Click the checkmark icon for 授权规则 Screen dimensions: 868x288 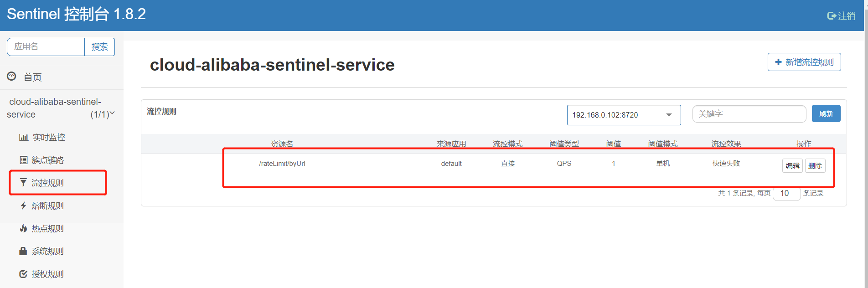pos(23,274)
